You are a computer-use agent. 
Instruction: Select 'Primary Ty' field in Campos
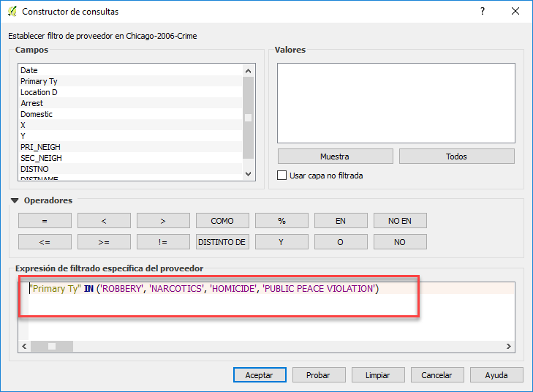[39, 81]
